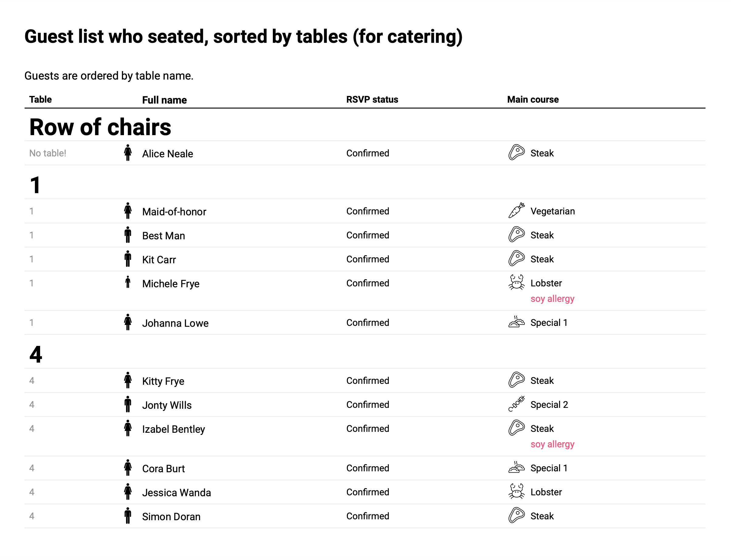The image size is (731, 560).
Task: Click the Table column header
Action: 40,99
